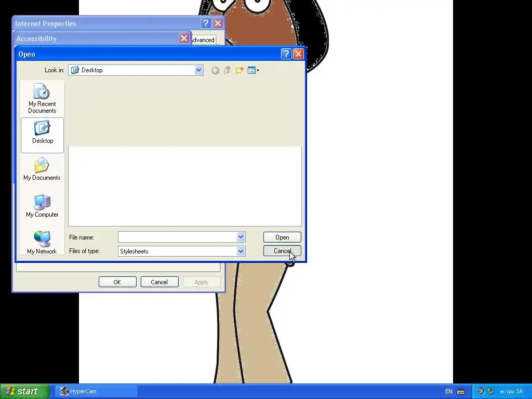
Task: Open My Documents in the places bar
Action: pyautogui.click(x=42, y=169)
